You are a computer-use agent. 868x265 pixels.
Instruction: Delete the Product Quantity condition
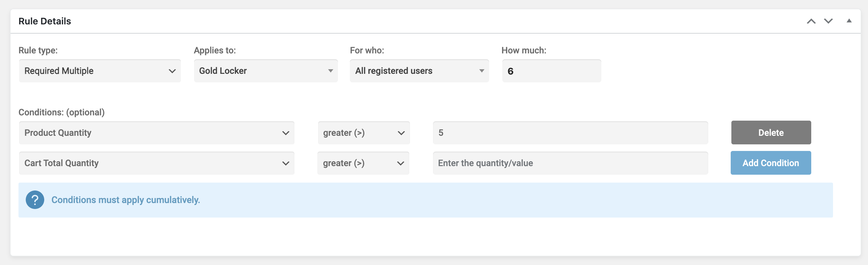tap(771, 133)
